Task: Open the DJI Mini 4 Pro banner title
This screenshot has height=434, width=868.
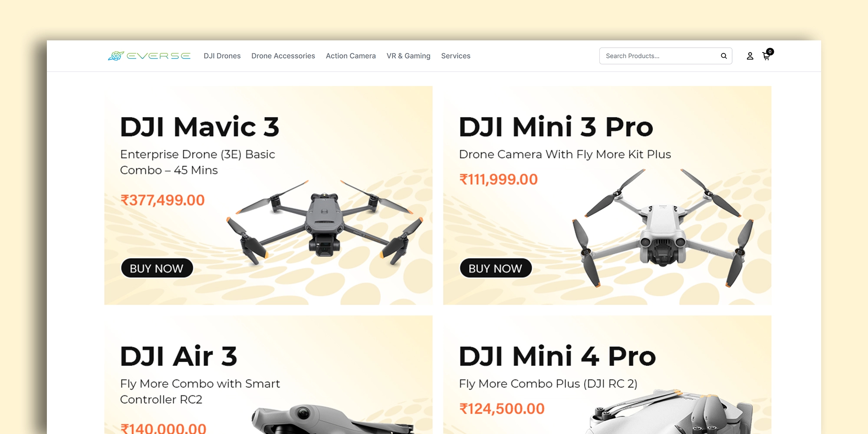Action: [x=557, y=356]
